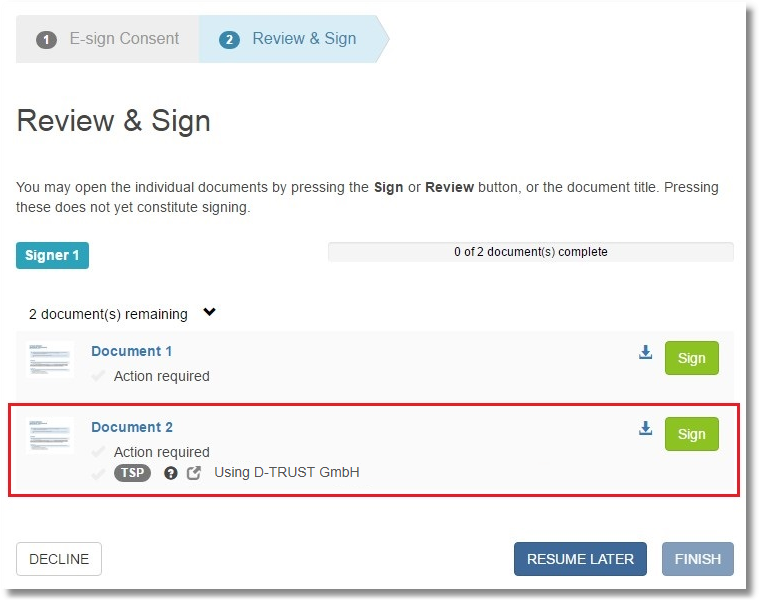760x603 pixels.
Task: Collapse the documents remaining chevron
Action: click(209, 312)
